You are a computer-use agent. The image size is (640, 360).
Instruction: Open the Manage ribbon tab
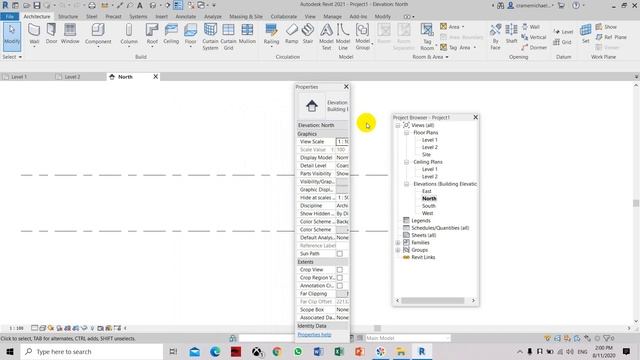coord(332,17)
